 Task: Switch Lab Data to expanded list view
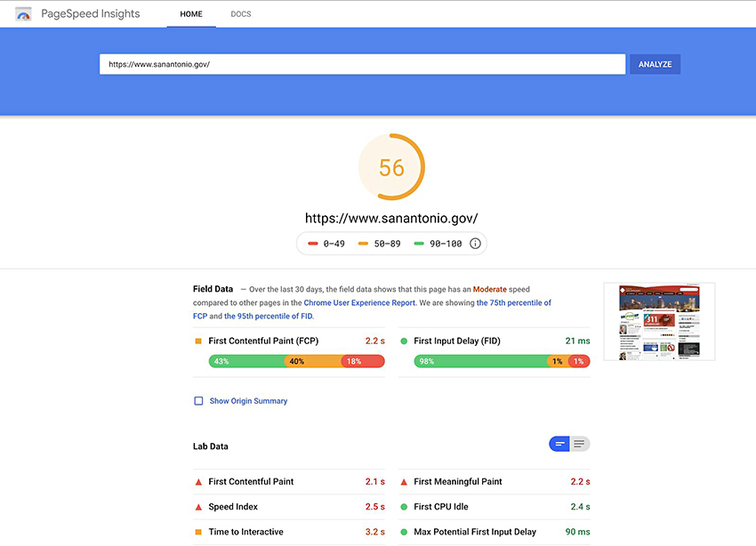[x=580, y=444]
